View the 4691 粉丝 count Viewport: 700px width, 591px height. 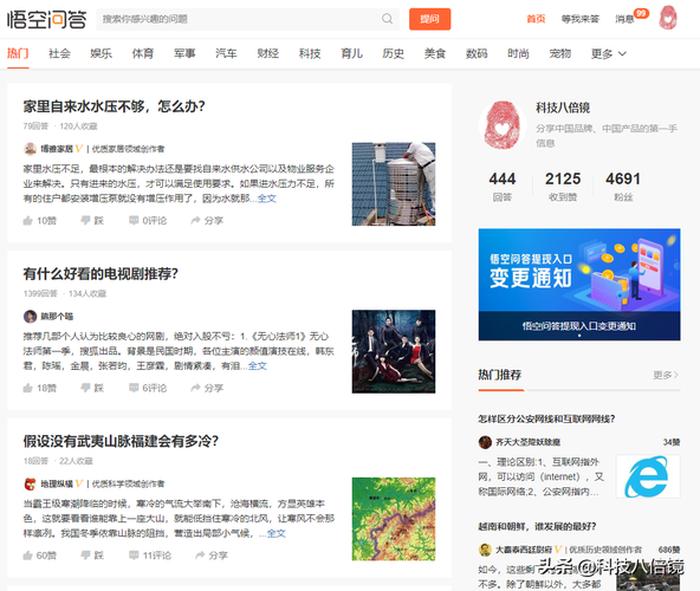pyautogui.click(x=623, y=186)
